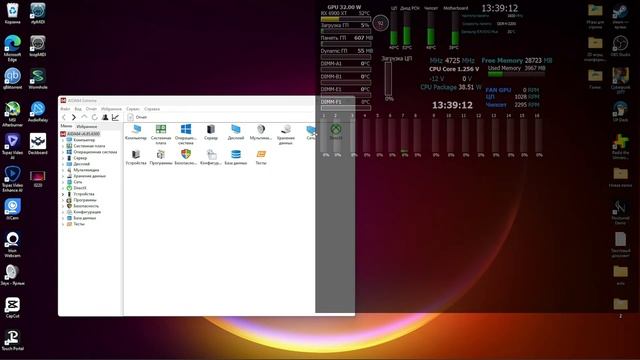Open Программы large icon in right pane
640x360 pixels.
click(x=161, y=157)
